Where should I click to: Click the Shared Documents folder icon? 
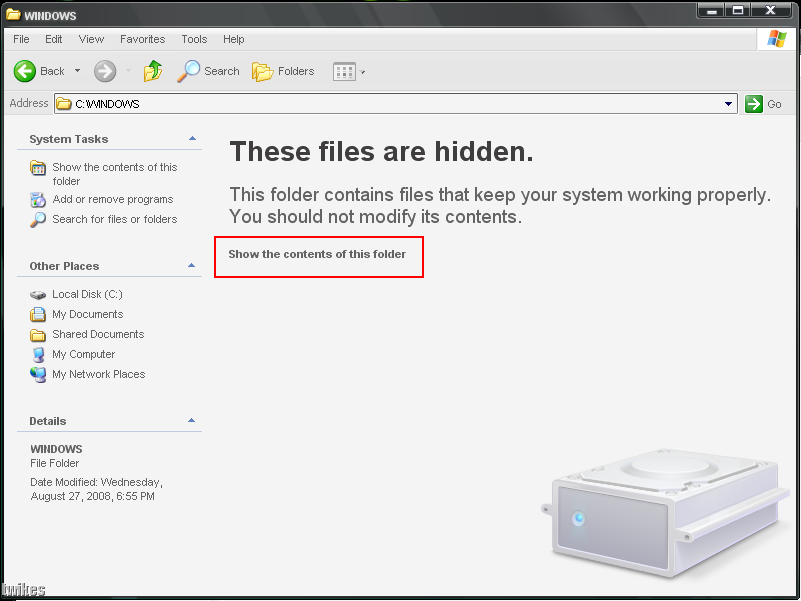pos(38,335)
